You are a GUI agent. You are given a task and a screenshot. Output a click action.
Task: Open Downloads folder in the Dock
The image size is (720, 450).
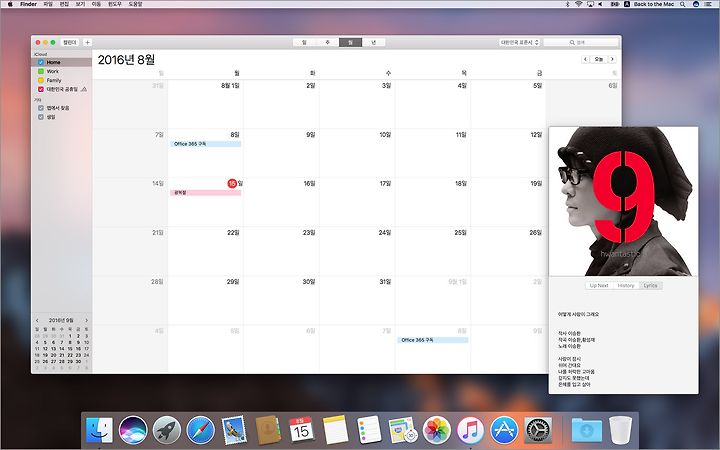tap(586, 430)
